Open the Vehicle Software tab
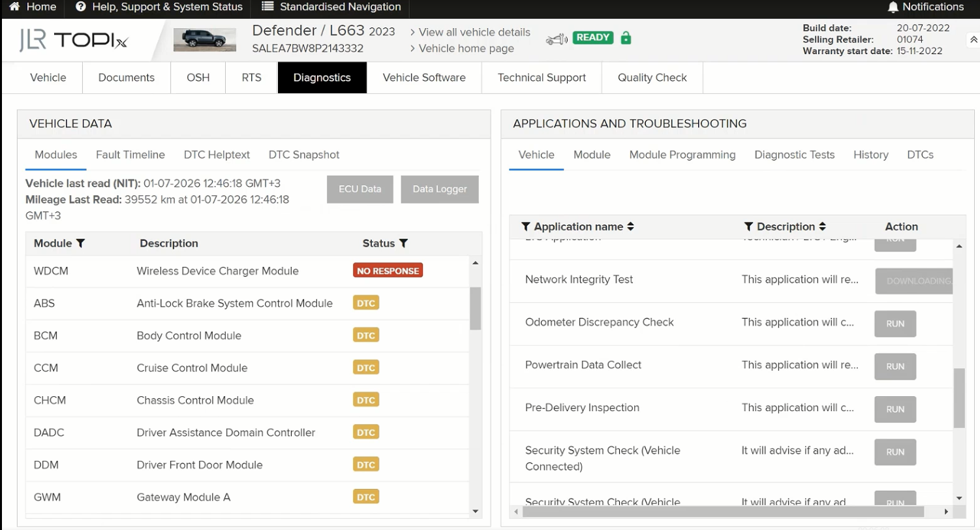Screen dimensions: 980x530 pos(424,78)
